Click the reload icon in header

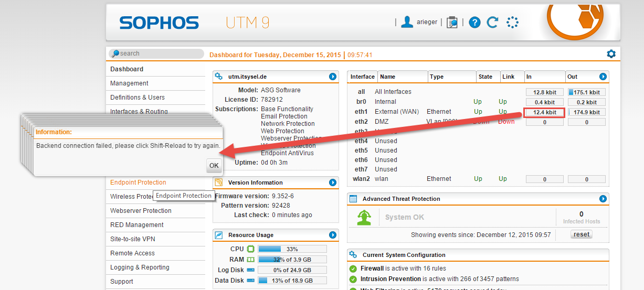pyautogui.click(x=492, y=22)
